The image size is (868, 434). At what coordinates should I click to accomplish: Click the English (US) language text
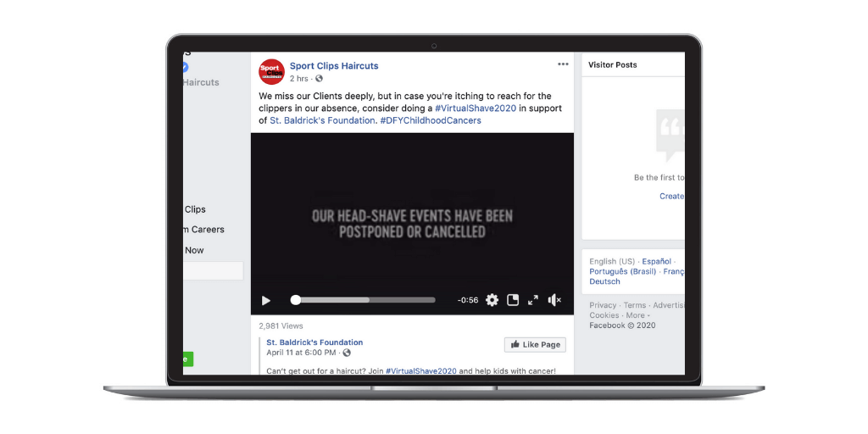tap(612, 261)
